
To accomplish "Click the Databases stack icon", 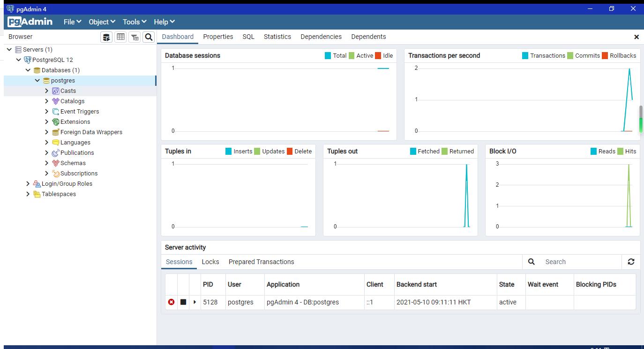I will tap(37, 70).
